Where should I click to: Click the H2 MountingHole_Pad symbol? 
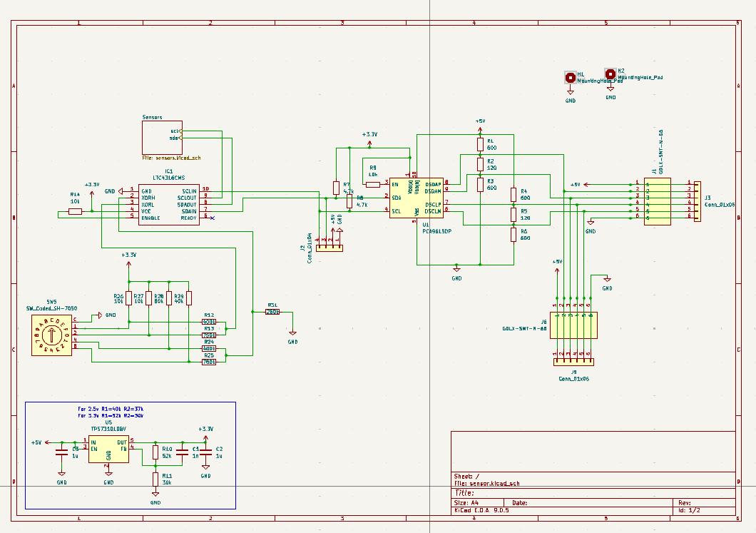click(x=611, y=73)
